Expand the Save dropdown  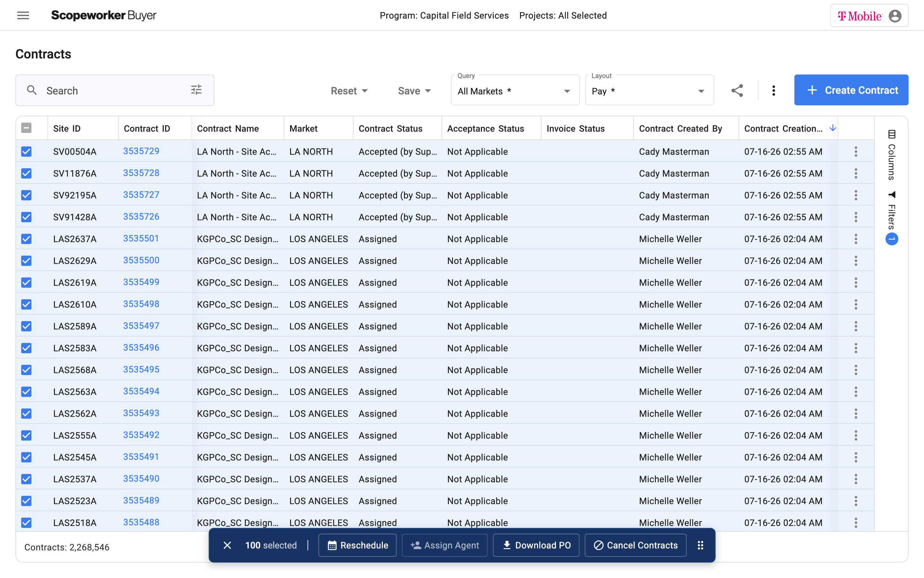click(x=414, y=91)
